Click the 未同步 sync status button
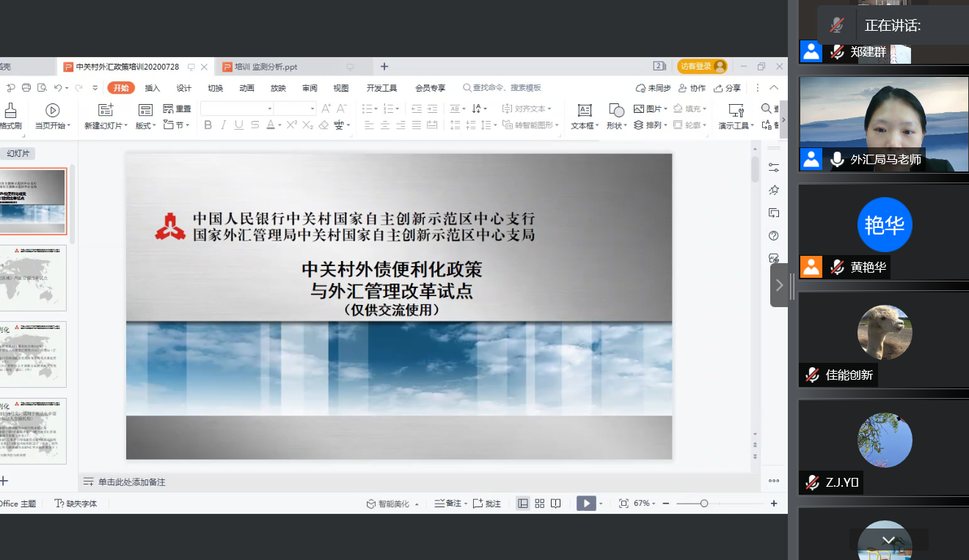Image resolution: width=969 pixels, height=560 pixels. 653,88
